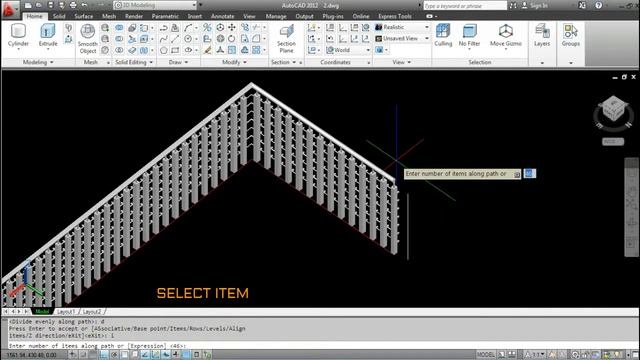Image resolution: width=640 pixels, height=360 pixels.
Task: Select the Move tool in Modify panel
Action: [x=232, y=27]
